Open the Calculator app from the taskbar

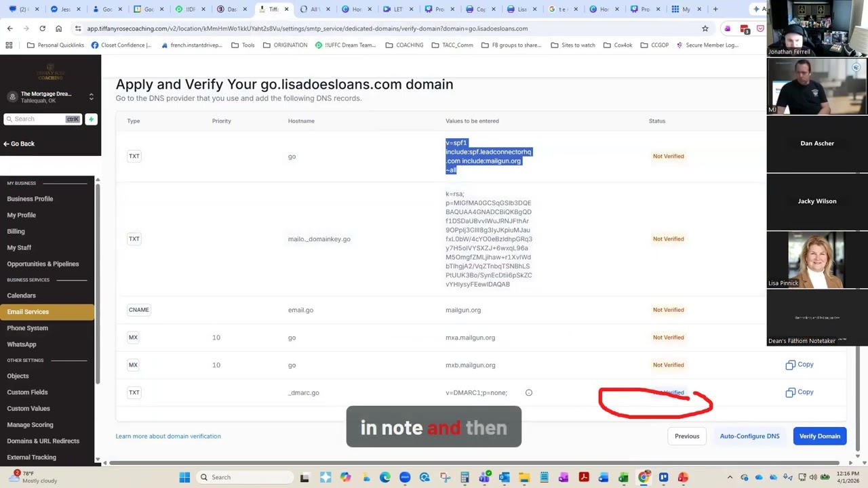pos(465,477)
